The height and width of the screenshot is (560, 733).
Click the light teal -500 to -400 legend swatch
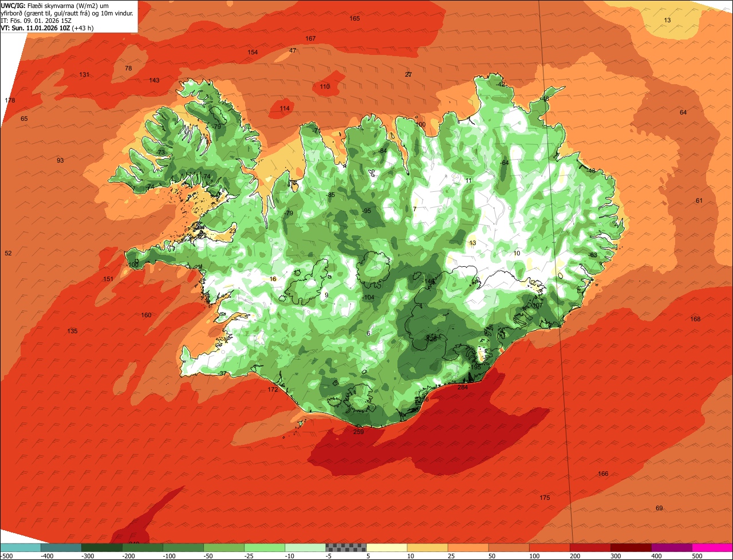click(21, 547)
